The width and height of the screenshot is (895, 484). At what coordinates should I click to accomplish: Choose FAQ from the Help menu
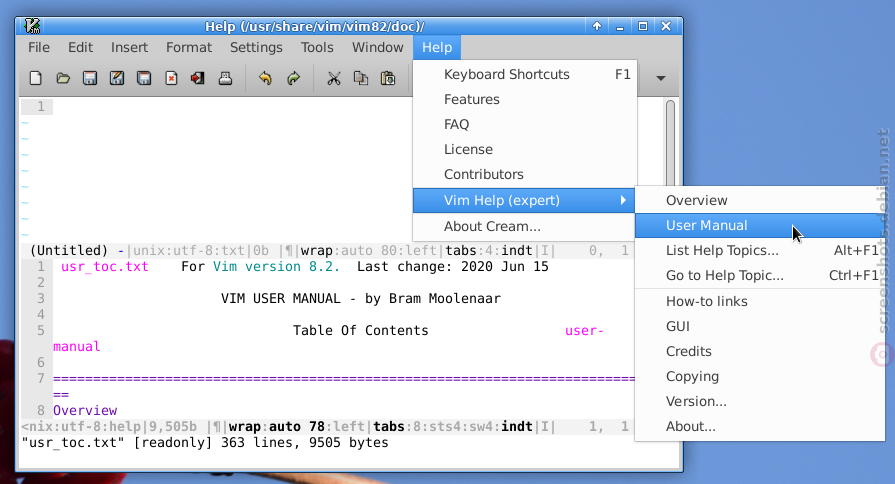(x=524, y=124)
